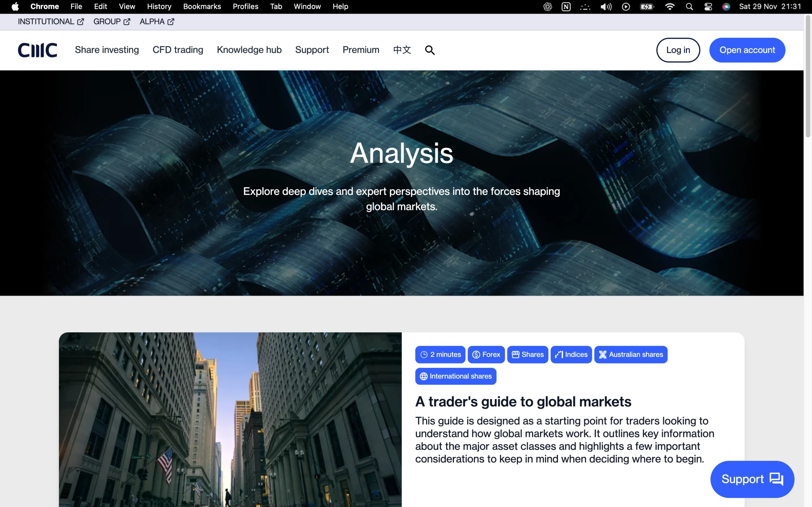
Task: Expand the Share investing menu
Action: click(107, 50)
